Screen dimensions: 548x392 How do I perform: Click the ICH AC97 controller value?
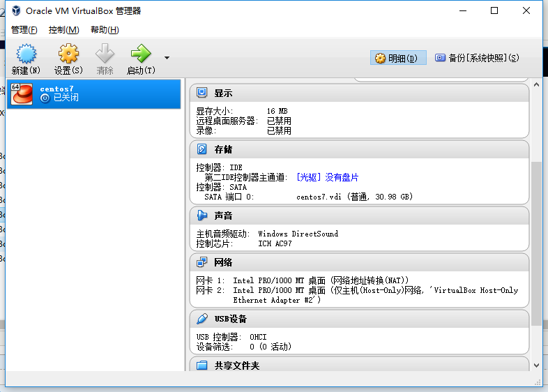tap(275, 243)
